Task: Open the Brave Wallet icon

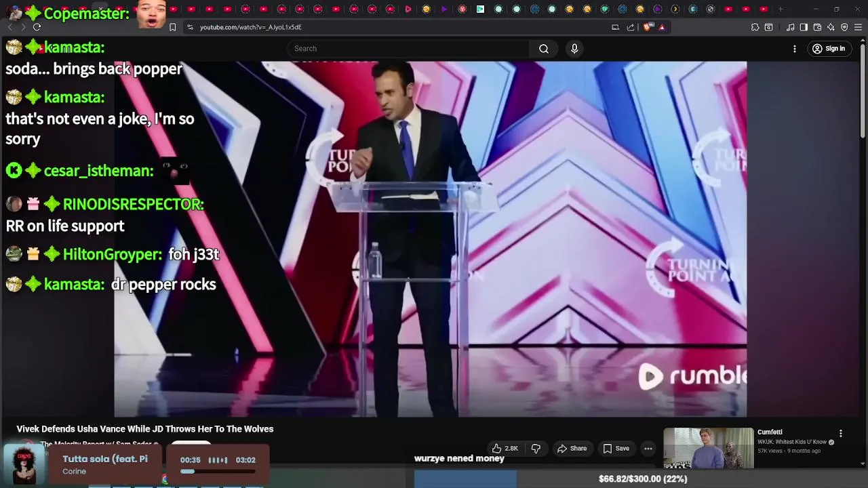Action: click(817, 27)
